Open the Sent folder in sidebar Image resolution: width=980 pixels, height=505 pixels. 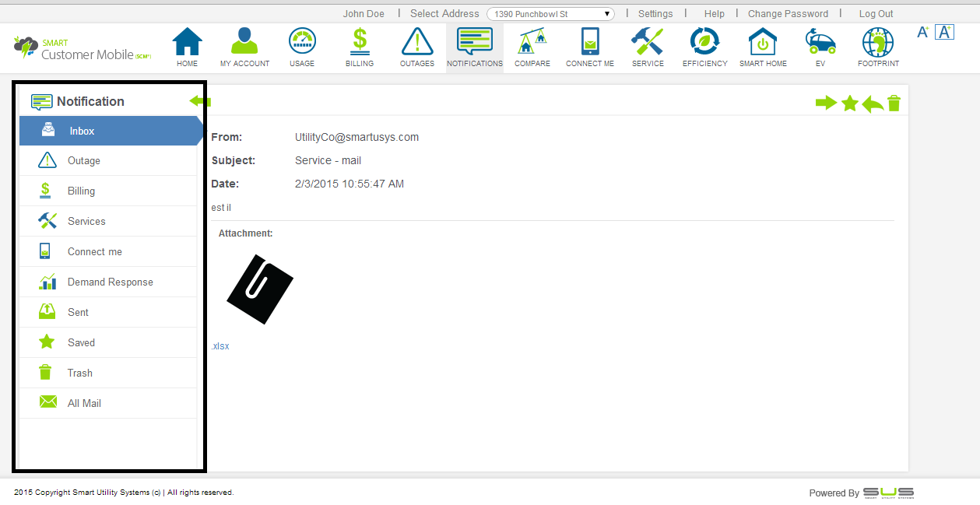[78, 312]
